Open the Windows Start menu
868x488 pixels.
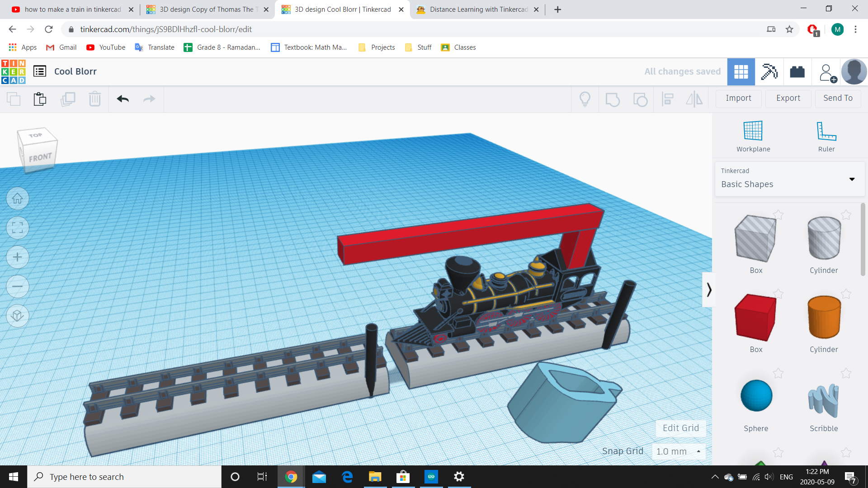[14, 477]
